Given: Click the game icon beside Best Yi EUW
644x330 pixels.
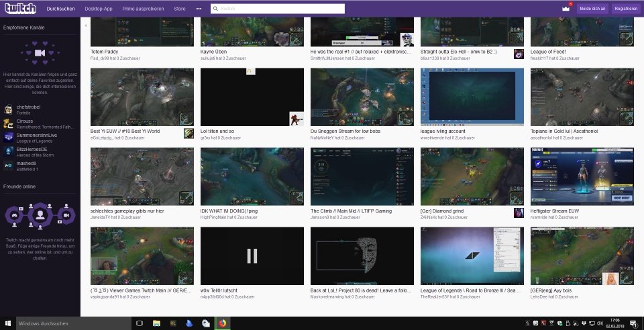Looking at the screenshot, I should point(189,133).
